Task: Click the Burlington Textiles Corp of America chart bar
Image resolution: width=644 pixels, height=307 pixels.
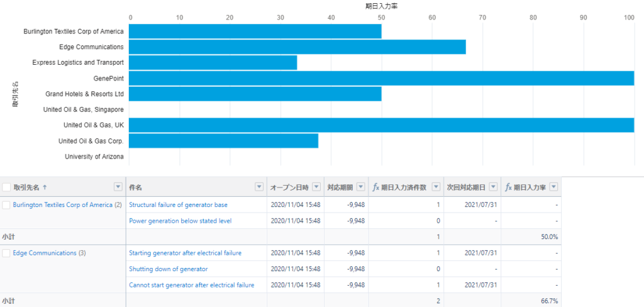Action: tap(255, 31)
